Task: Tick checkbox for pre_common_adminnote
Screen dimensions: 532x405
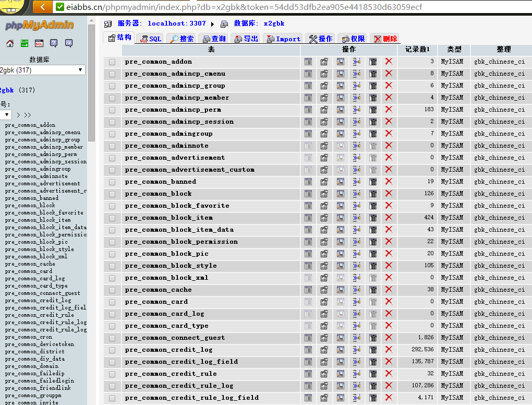Action: (112, 146)
